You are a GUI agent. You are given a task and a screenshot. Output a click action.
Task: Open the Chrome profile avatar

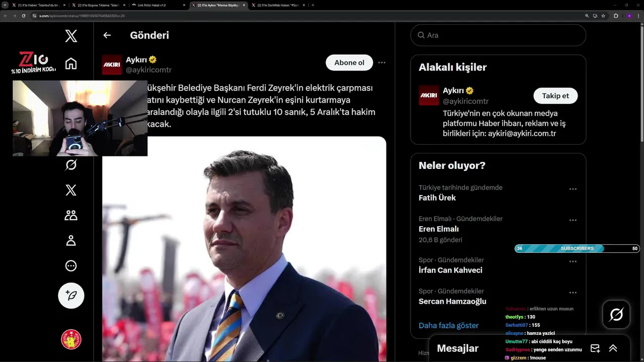pyautogui.click(x=629, y=16)
